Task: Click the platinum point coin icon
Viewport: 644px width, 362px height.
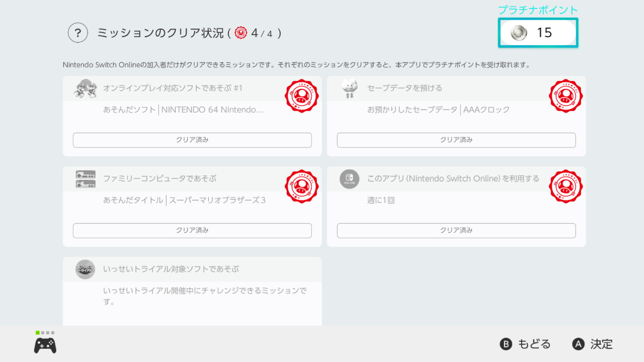Action: click(519, 33)
